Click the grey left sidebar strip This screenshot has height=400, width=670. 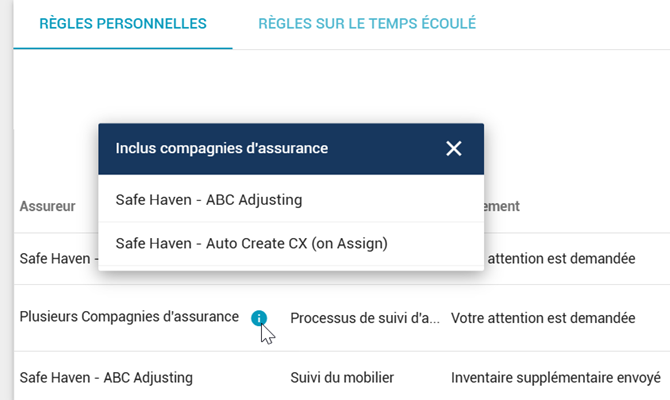6,200
